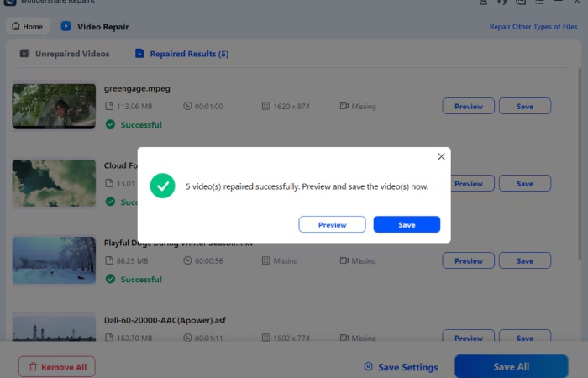Screen dimensions: 588x378
Task: Click the file icon beside 152.70 MB
Action: [x=109, y=338]
